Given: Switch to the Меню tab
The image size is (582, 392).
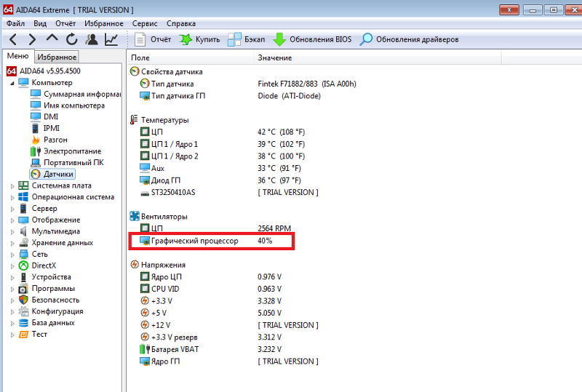Looking at the screenshot, I should [x=17, y=56].
